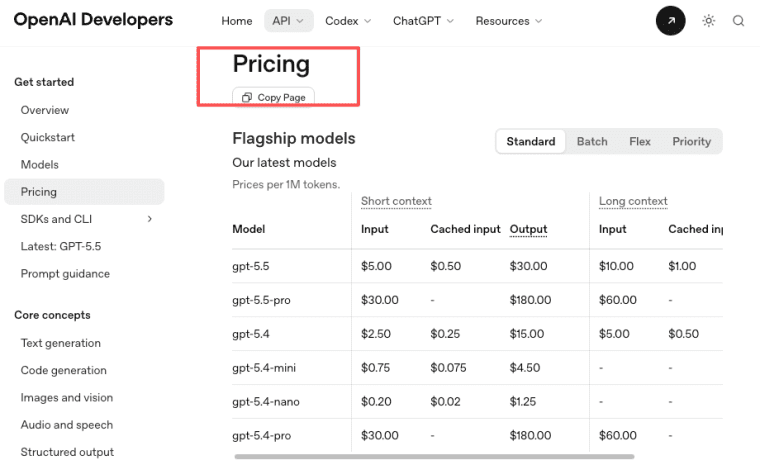Click the Long context column header
This screenshot has width=760, height=465.
(633, 201)
